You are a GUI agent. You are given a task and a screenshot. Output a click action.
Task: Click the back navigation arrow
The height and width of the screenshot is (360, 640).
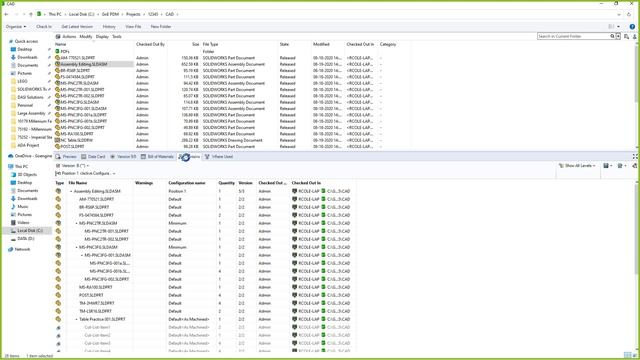7,14
